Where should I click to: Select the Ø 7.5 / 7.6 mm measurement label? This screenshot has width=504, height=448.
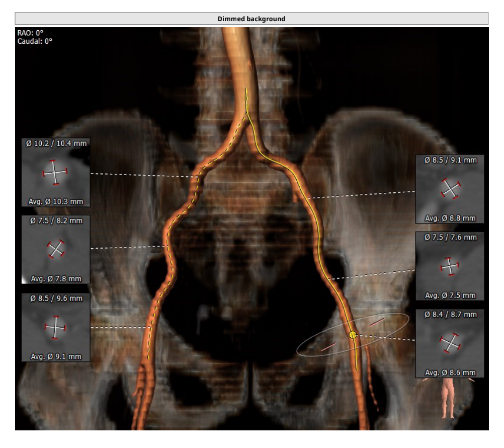click(450, 237)
